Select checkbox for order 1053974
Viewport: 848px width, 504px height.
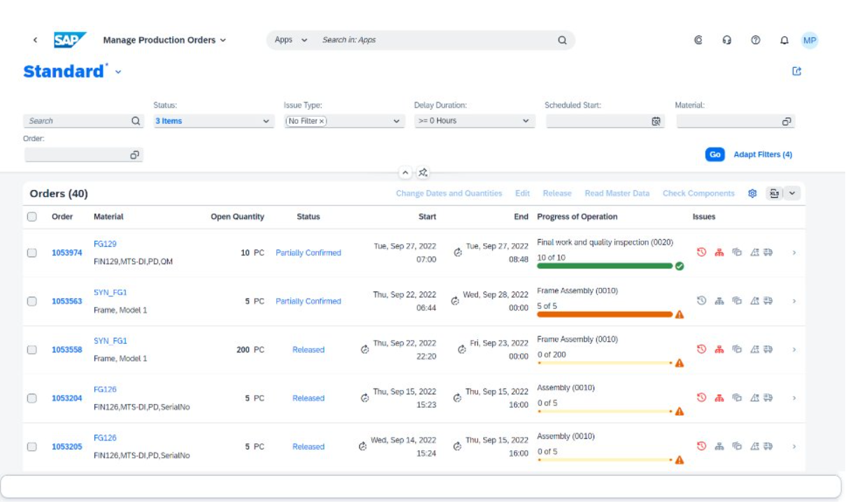coord(32,253)
